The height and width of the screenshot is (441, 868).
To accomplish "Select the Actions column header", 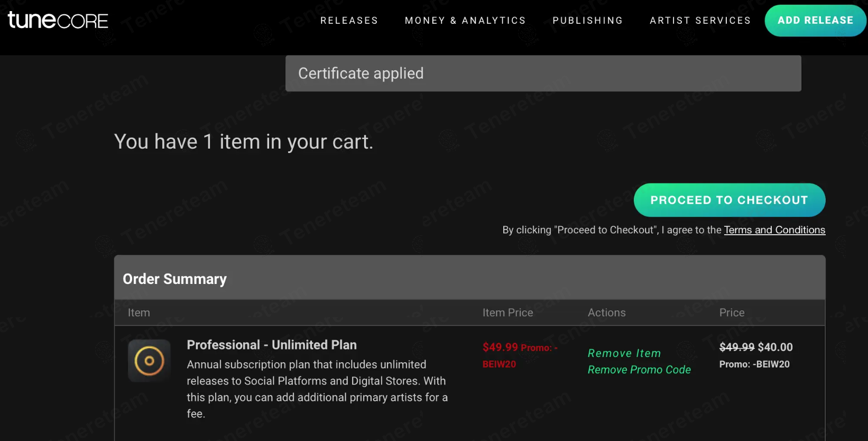I will [x=606, y=313].
